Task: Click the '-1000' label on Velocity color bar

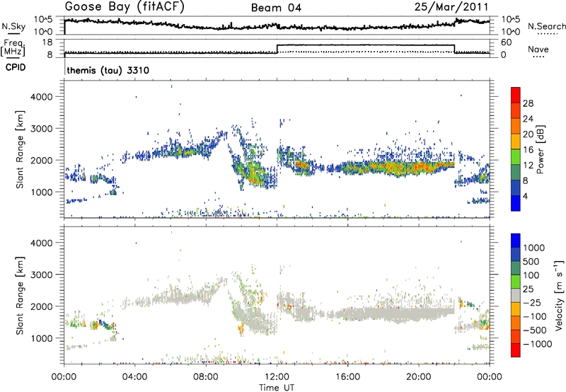Action: [x=538, y=344]
